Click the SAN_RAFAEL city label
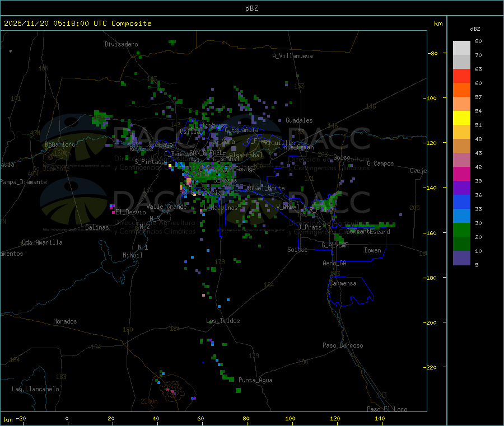504x426 pixels. 206,153
